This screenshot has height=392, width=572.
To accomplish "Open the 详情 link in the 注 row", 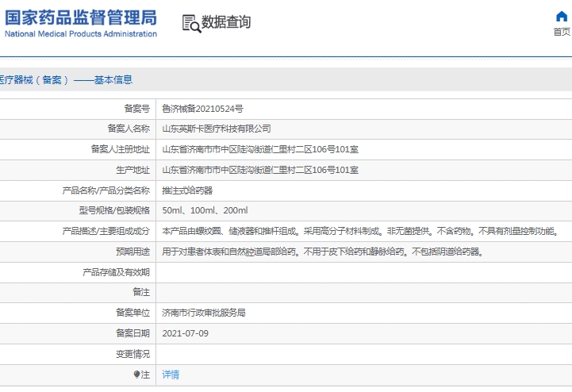I will pos(171,375).
